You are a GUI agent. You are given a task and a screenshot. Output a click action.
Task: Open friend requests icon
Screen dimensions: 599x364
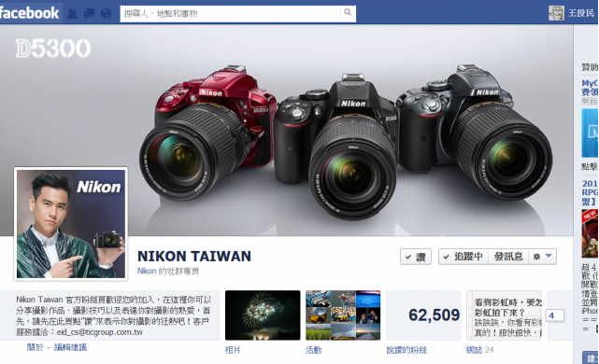click(72, 14)
